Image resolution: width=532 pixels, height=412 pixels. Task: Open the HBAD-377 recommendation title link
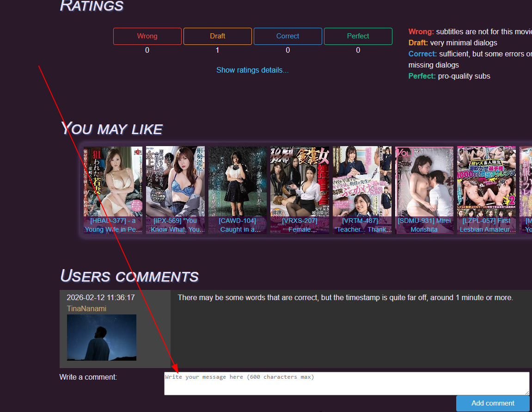(113, 225)
